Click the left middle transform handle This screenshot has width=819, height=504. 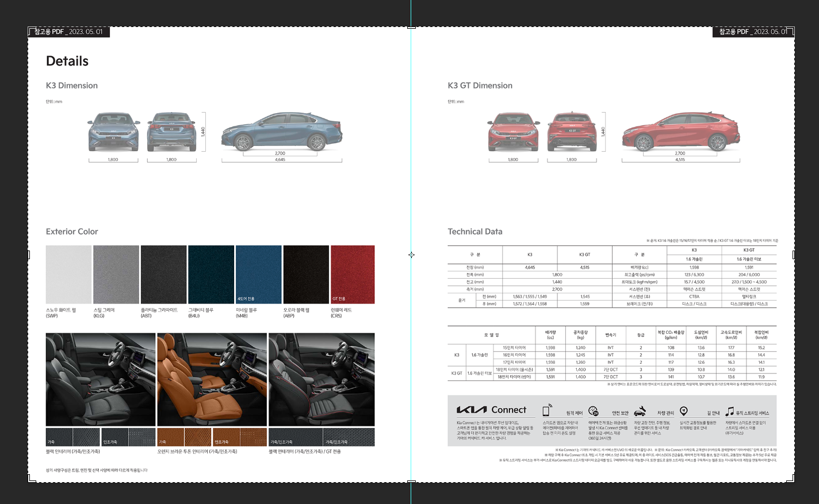pos(29,255)
